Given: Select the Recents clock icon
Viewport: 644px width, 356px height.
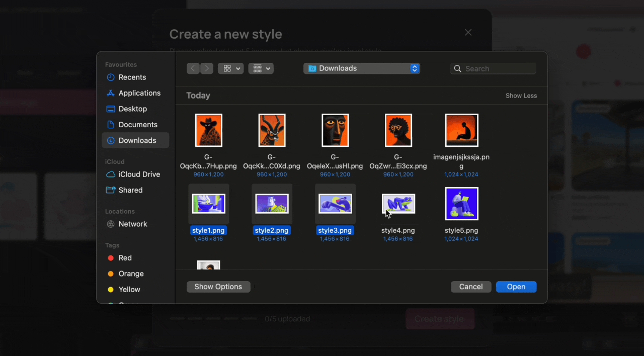Looking at the screenshot, I should point(111,77).
